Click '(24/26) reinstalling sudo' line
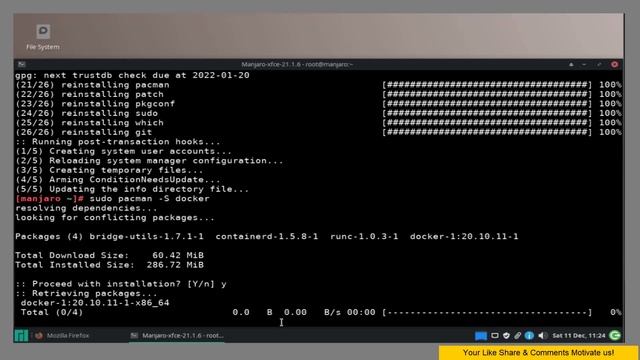The height and width of the screenshot is (360, 640). pos(87,113)
